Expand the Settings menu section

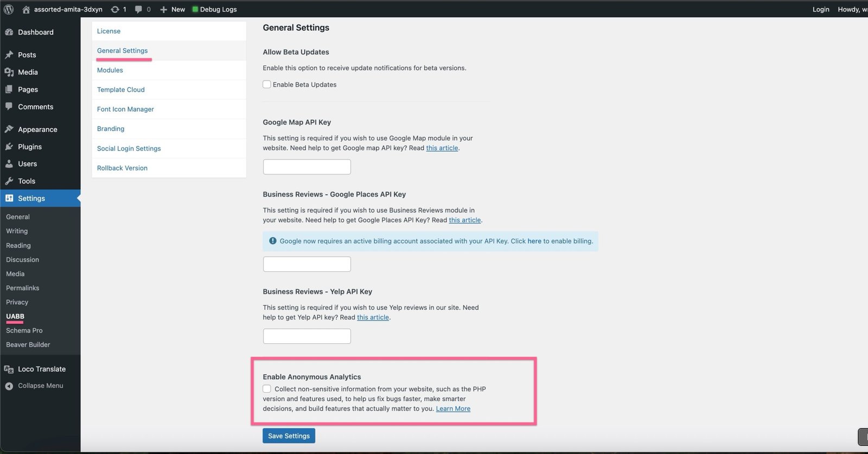(x=31, y=199)
